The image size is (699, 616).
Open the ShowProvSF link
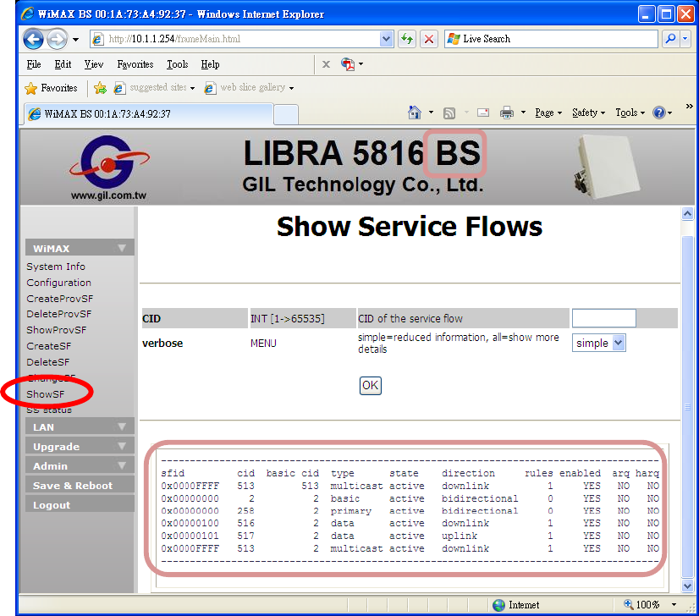56,330
